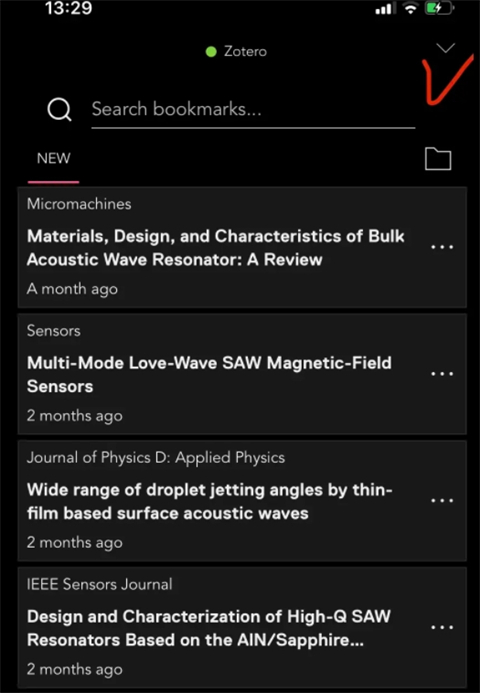
Task: Tap the magnifying glass search icon
Action: [x=59, y=109]
